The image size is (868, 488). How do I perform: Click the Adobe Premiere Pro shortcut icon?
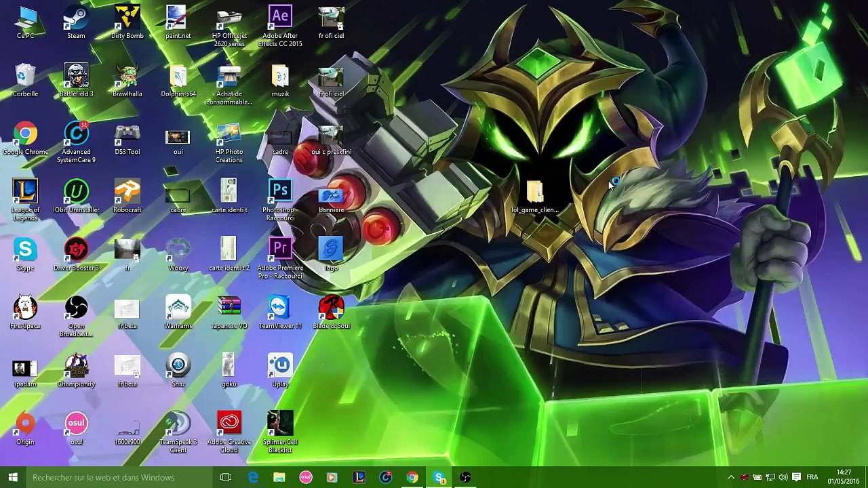click(280, 258)
